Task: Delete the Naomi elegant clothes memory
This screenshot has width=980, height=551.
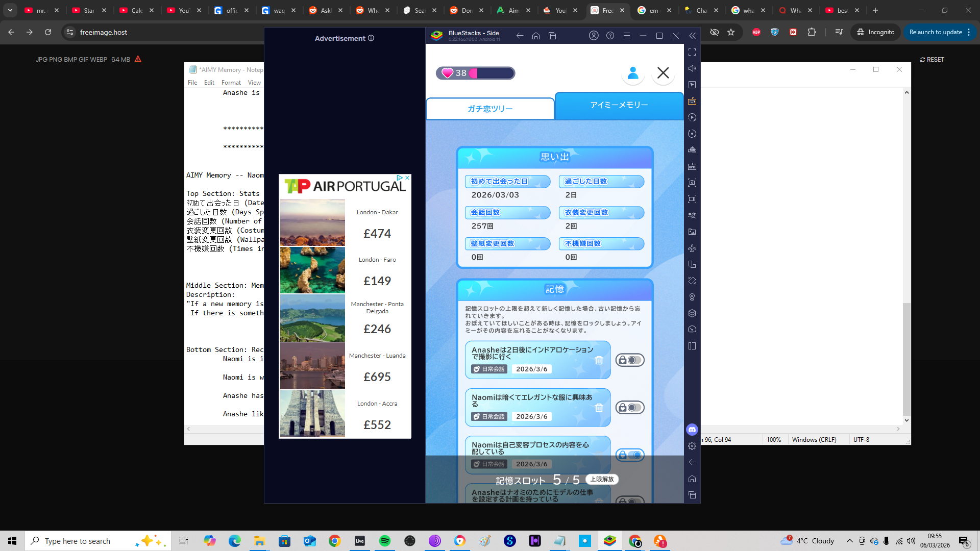Action: (599, 408)
